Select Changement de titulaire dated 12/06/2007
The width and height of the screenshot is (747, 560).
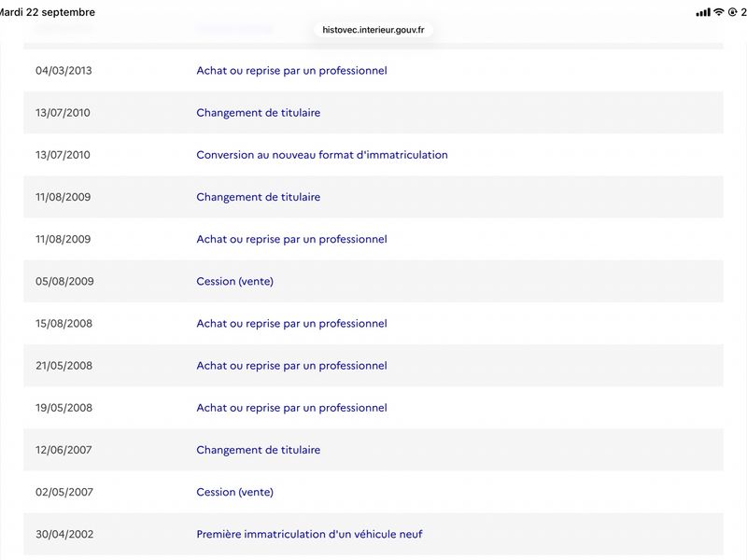[259, 450]
